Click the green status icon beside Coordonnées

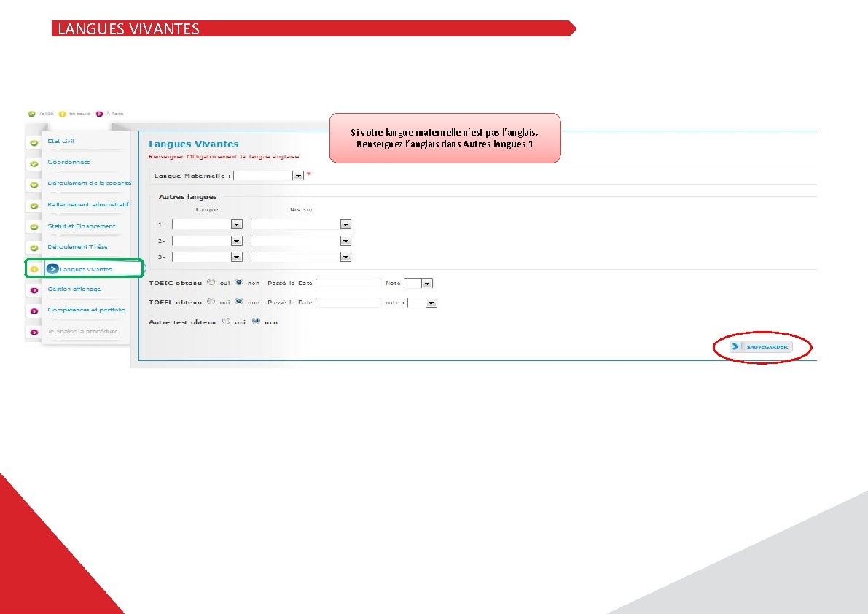tap(34, 164)
